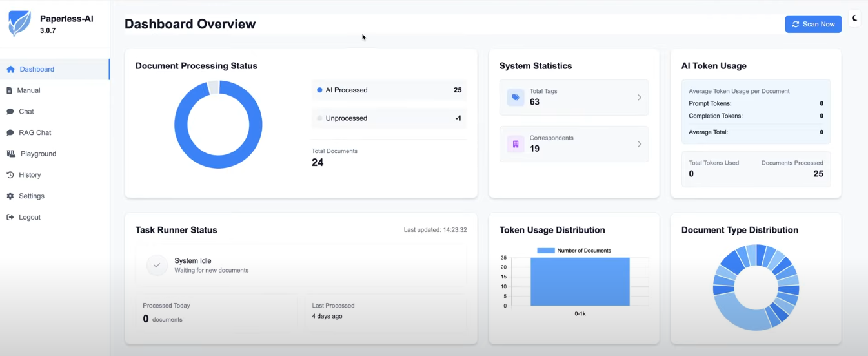Click the System Idle checkmark status
The width and height of the screenshot is (868, 356).
coord(157,265)
